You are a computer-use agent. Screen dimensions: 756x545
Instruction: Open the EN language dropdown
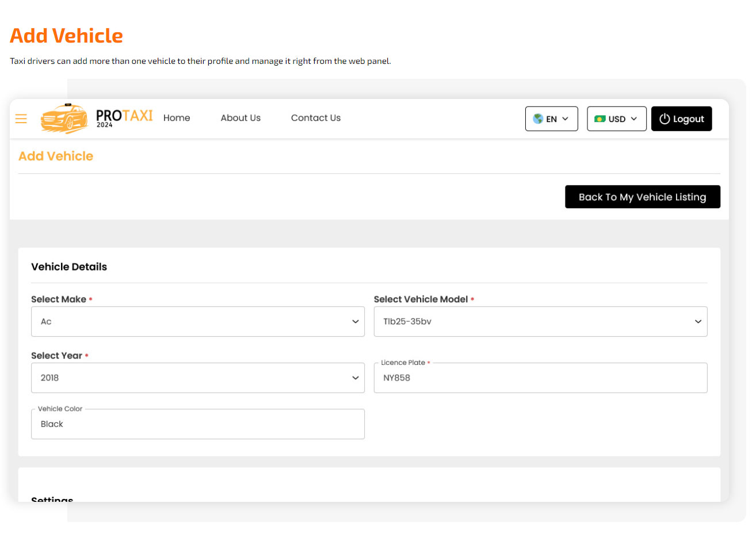click(551, 119)
